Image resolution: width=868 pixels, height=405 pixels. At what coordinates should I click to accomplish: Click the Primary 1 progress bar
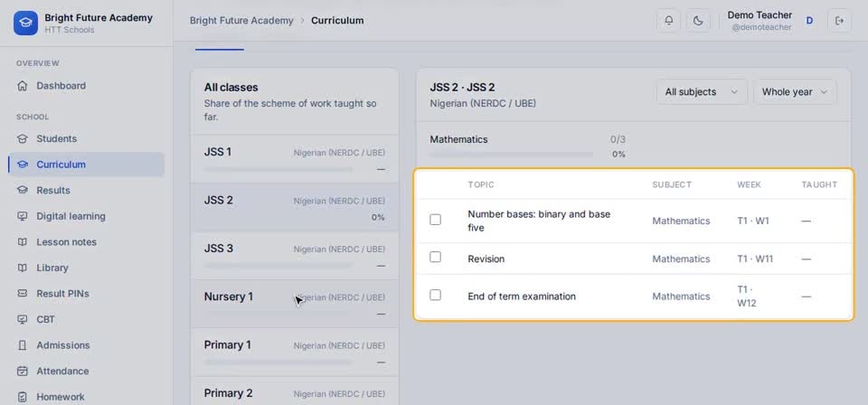click(x=278, y=363)
